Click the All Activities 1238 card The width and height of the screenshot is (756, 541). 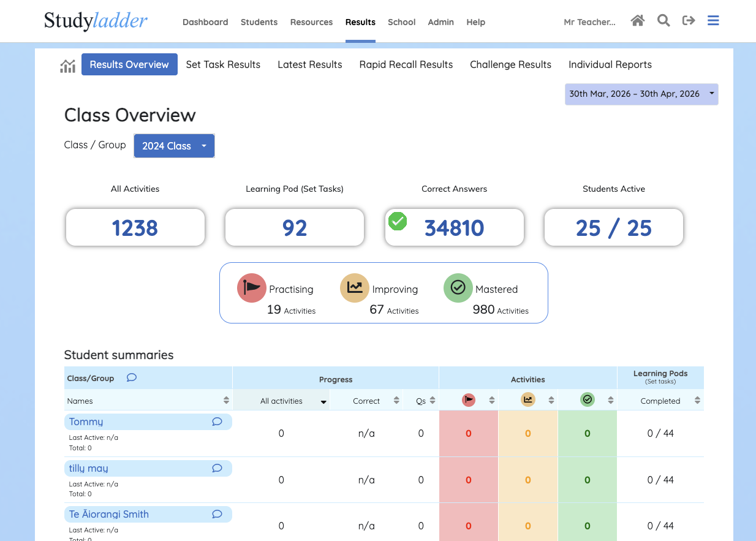135,227
